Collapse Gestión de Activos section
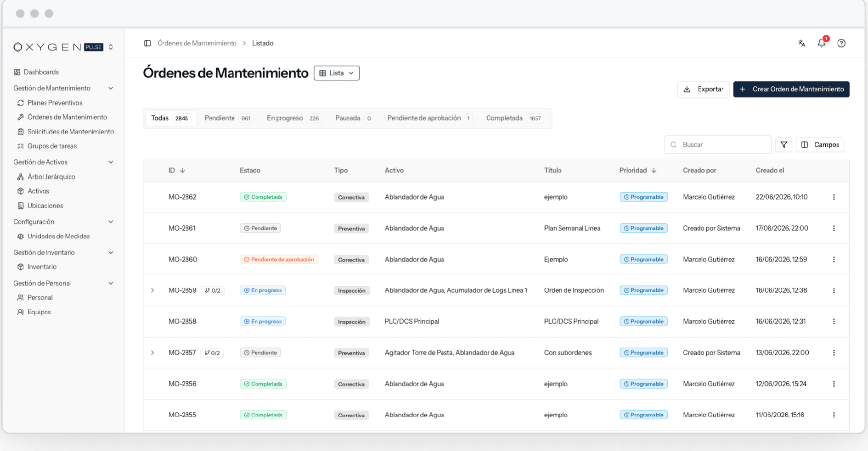This screenshot has height=451, width=868. click(x=111, y=162)
